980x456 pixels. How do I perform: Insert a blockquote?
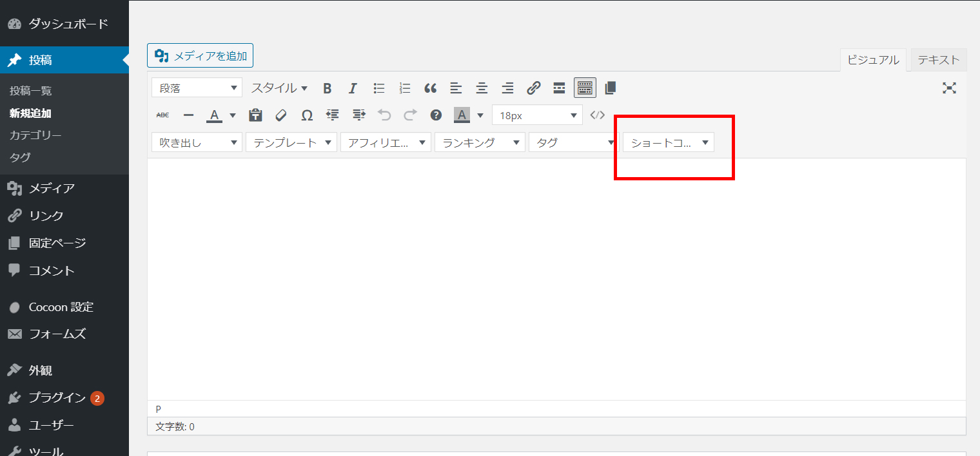pos(430,88)
